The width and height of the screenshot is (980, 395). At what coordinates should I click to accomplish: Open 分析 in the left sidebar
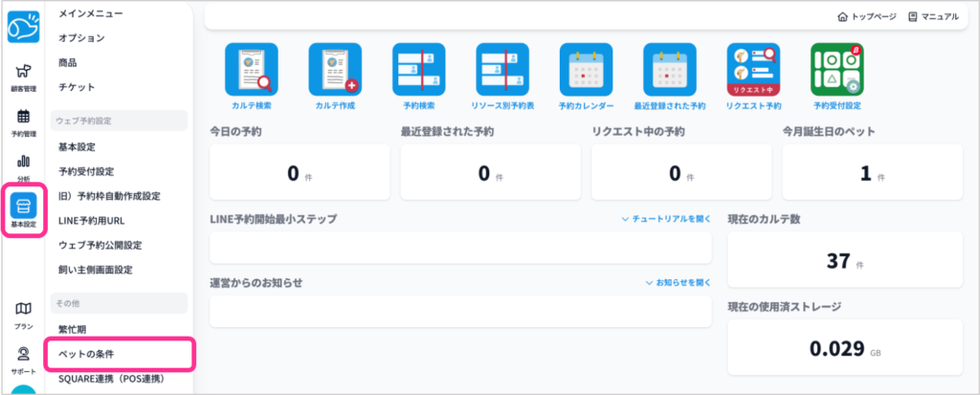pos(23,166)
